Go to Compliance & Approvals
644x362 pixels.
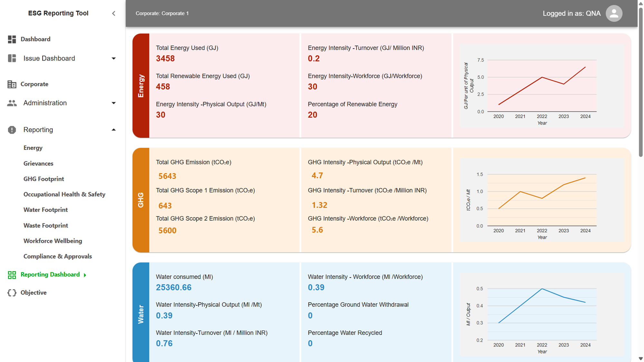58,256
